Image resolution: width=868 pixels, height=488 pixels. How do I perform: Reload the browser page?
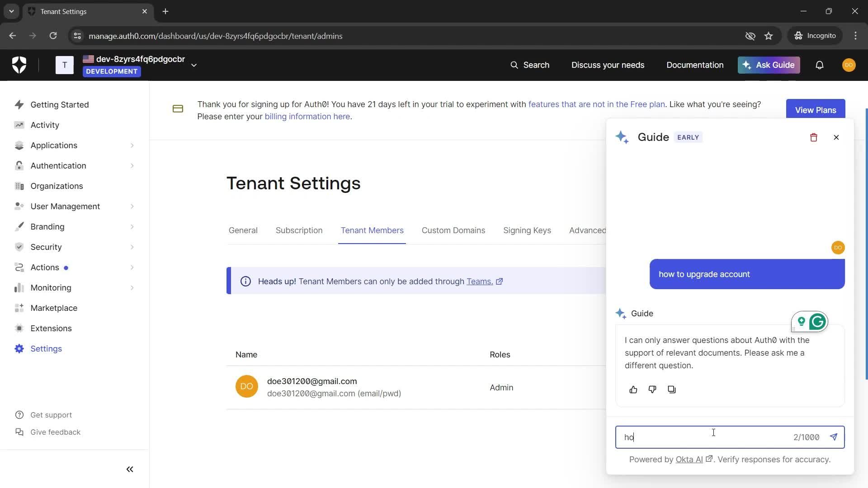coord(53,36)
